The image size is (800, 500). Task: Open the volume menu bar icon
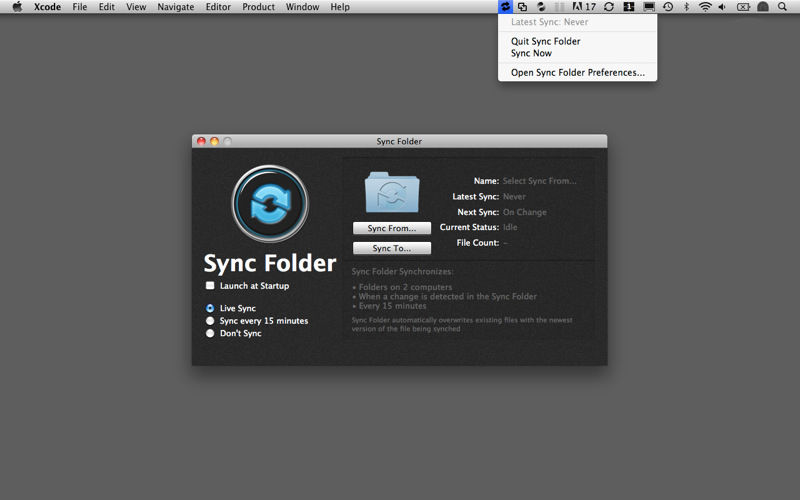(x=722, y=7)
